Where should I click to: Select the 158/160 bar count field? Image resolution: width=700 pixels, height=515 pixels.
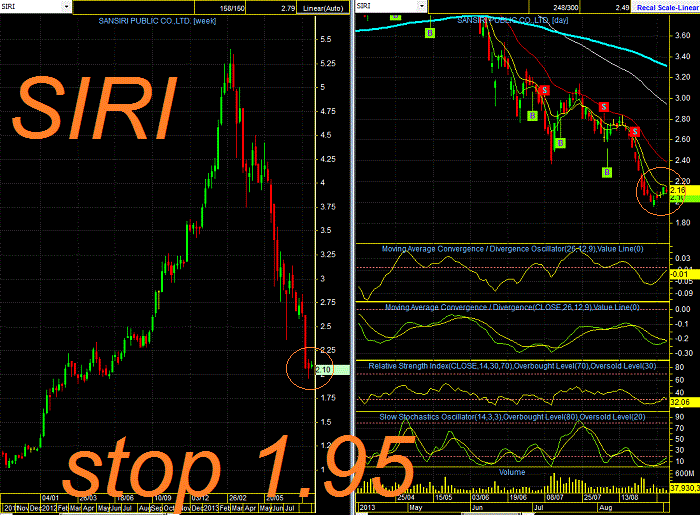[220, 8]
